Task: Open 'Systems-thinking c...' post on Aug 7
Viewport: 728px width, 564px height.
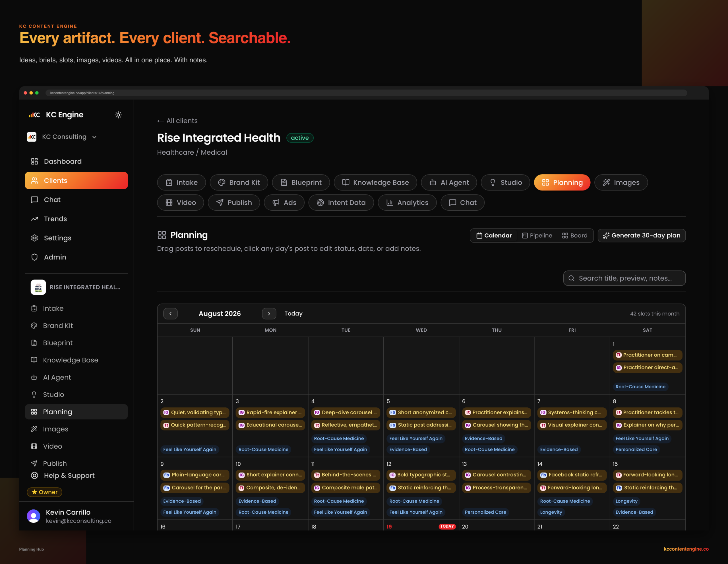Action: click(x=572, y=412)
